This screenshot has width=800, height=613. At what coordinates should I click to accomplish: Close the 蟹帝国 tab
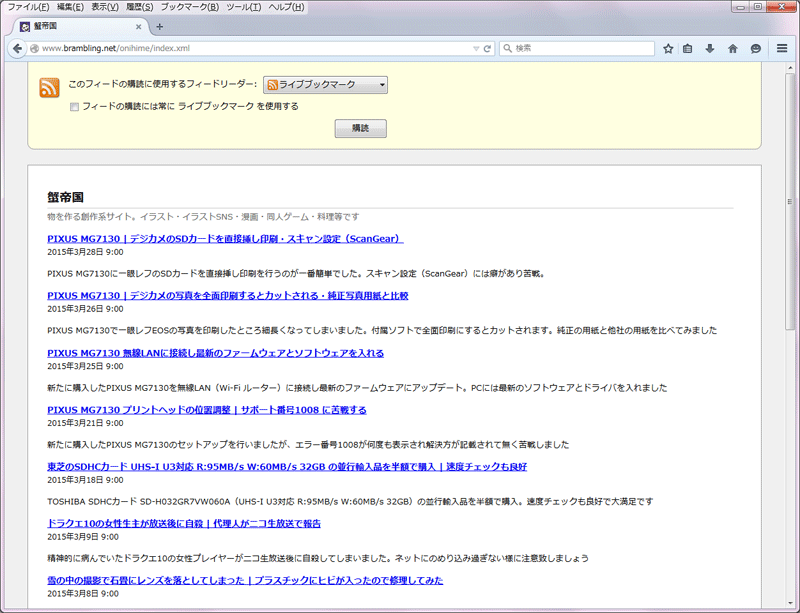click(138, 27)
